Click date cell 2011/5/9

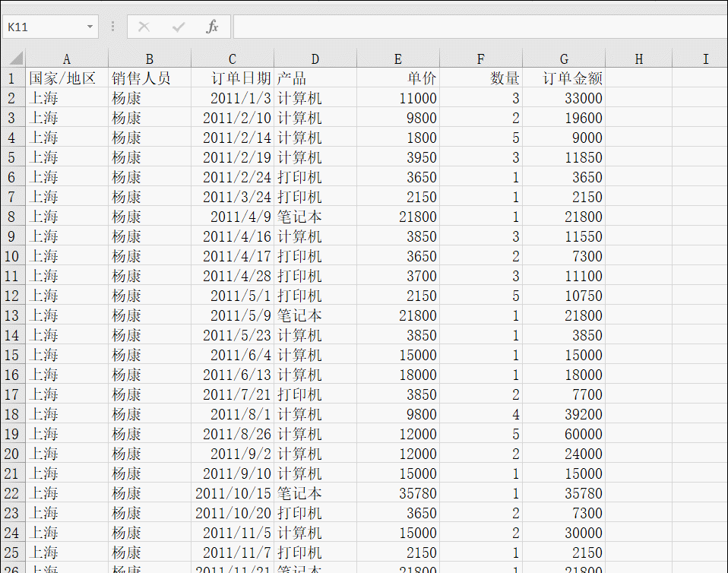233,315
